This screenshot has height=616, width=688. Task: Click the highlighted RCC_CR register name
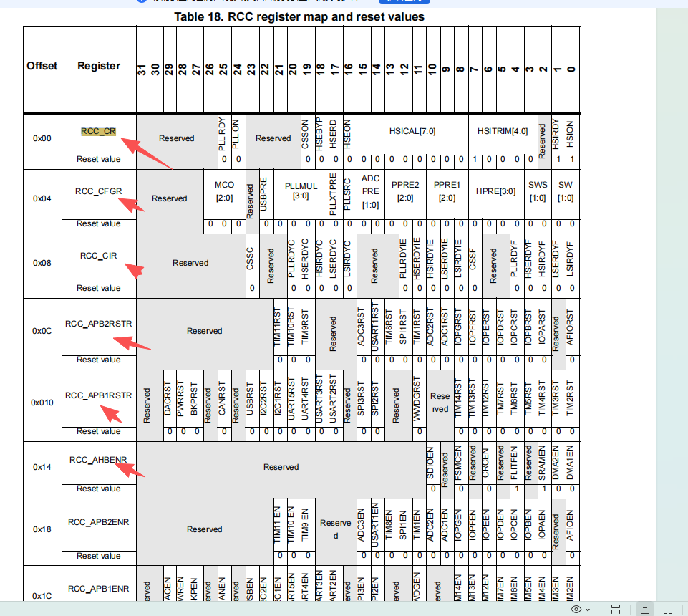[98, 131]
